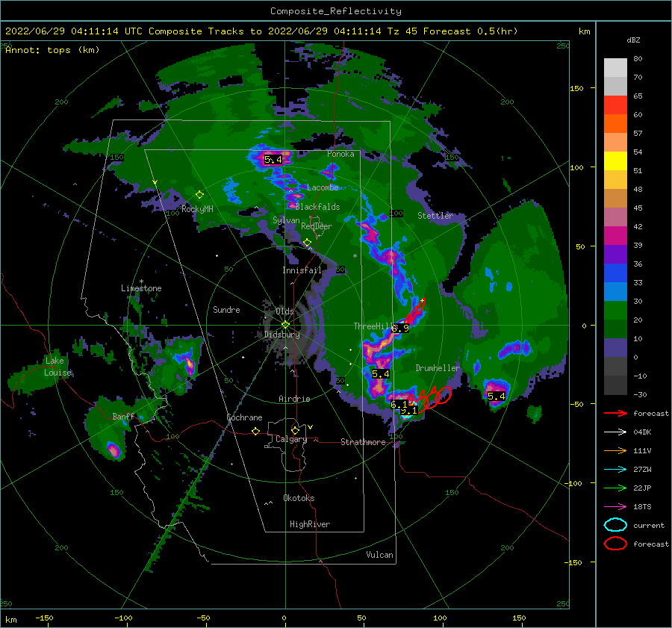Click the yellow diamond inside Calgary outline

[x=295, y=430]
